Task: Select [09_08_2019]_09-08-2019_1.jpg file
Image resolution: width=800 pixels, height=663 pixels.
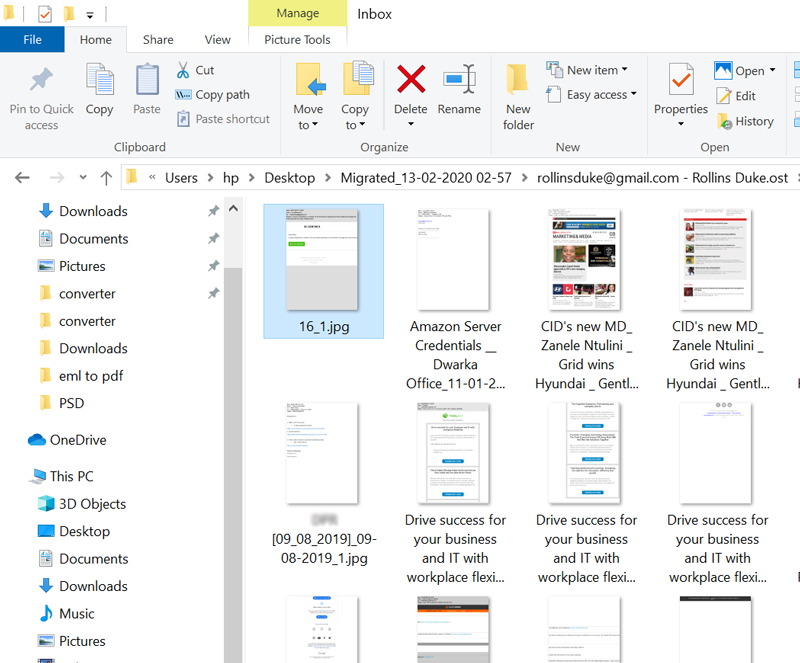Action: (x=324, y=484)
